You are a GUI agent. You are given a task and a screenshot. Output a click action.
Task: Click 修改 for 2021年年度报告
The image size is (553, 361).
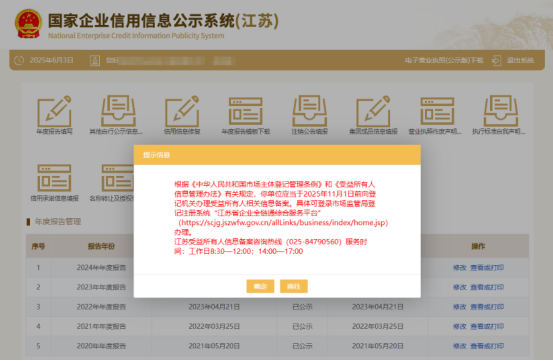click(x=460, y=326)
